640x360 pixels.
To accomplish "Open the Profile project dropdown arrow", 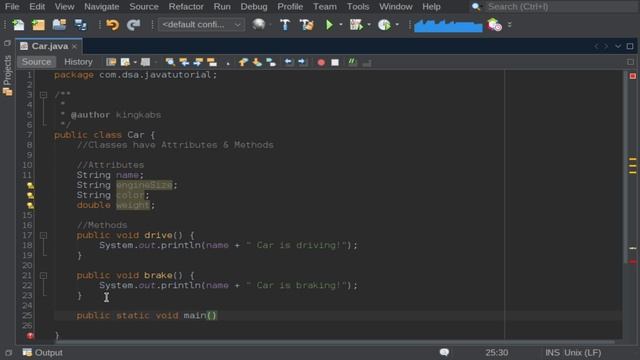I will pyautogui.click(x=397, y=25).
